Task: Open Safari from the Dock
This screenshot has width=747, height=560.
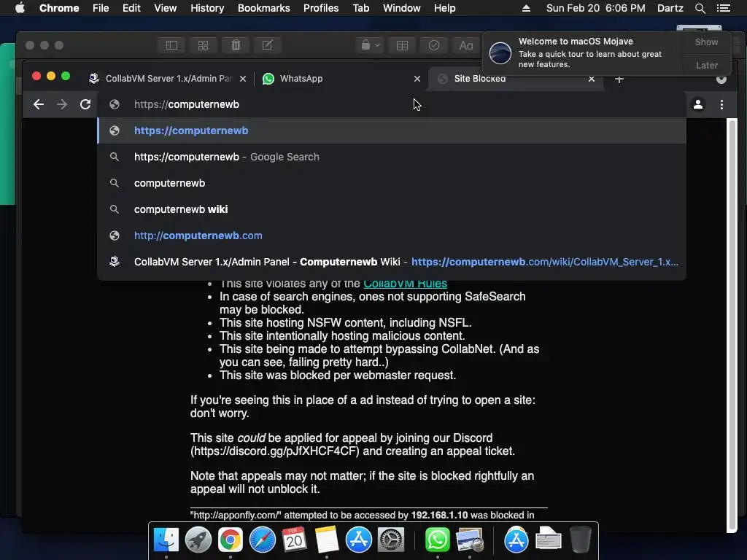Action: (263, 540)
